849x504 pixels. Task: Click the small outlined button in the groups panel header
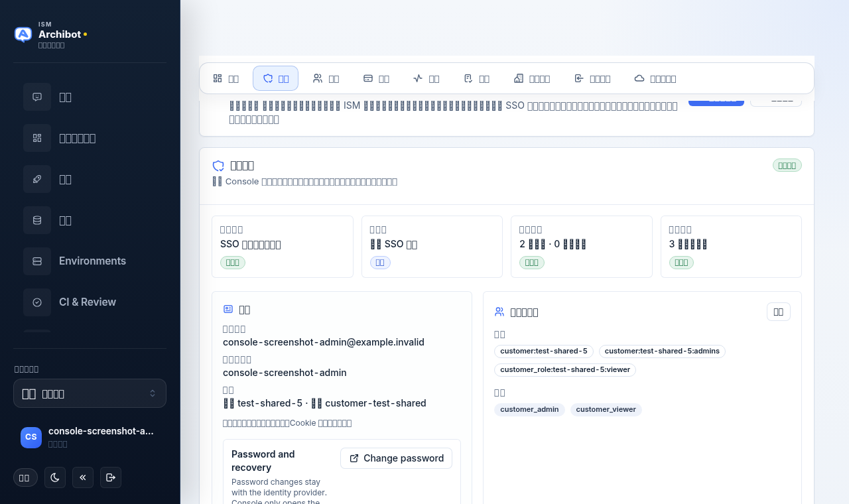pos(779,312)
